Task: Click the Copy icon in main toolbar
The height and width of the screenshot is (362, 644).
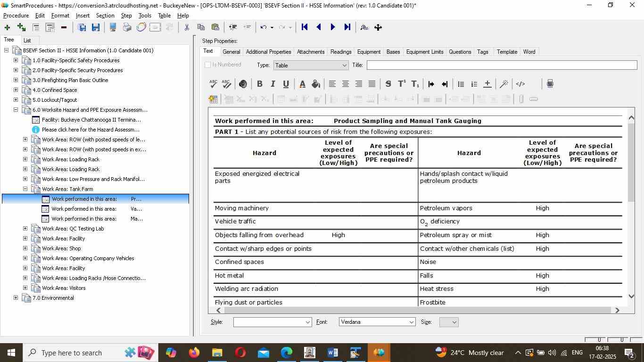Action: [201, 27]
